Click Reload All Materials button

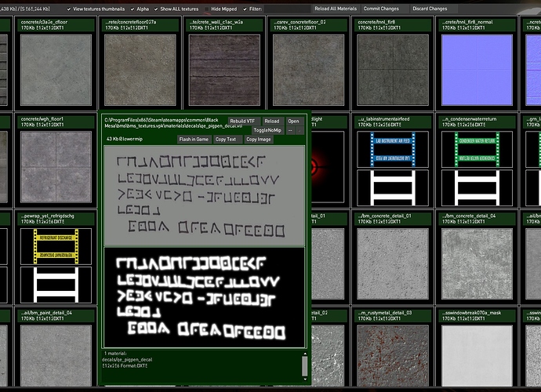click(x=336, y=9)
